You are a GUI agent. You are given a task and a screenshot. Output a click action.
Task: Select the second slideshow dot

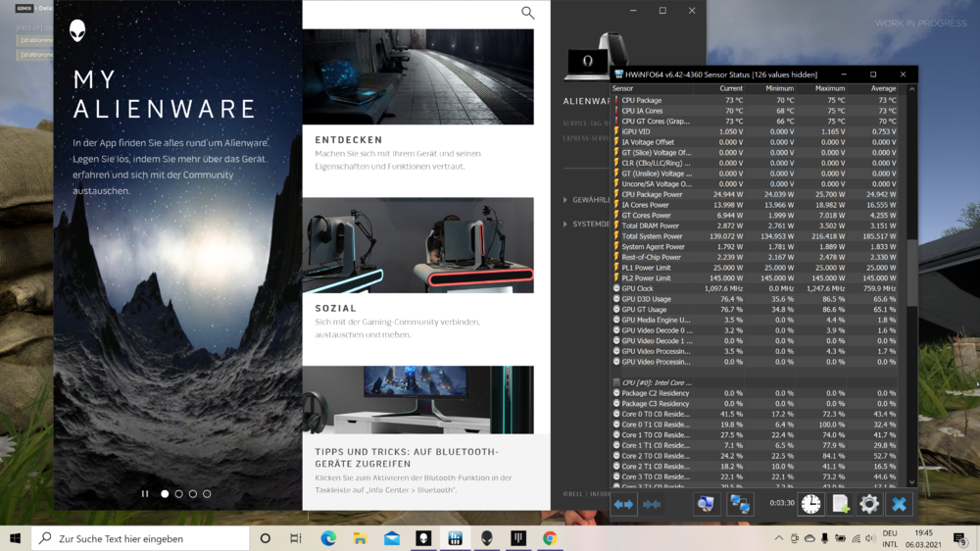point(178,494)
